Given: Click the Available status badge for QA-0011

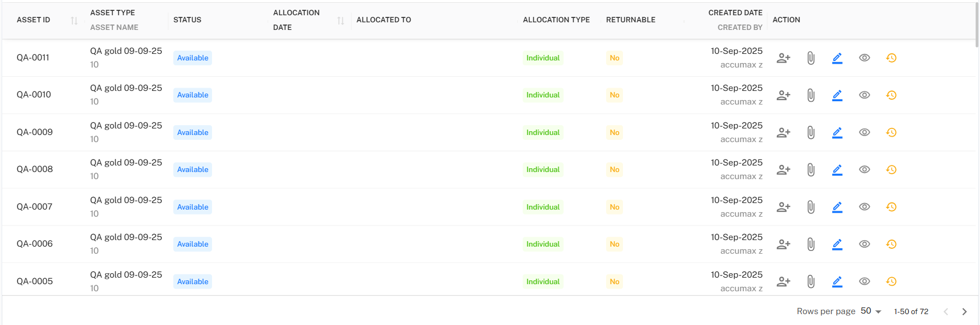Looking at the screenshot, I should pos(192,57).
